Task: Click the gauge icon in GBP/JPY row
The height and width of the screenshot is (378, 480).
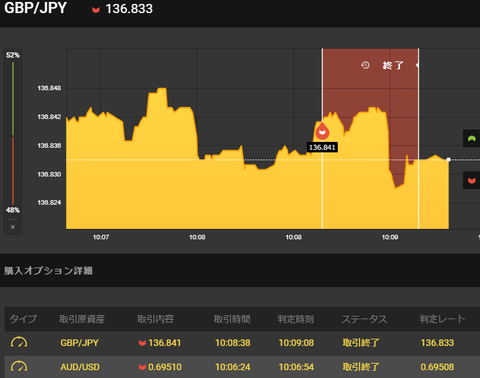Action: pos(19,342)
